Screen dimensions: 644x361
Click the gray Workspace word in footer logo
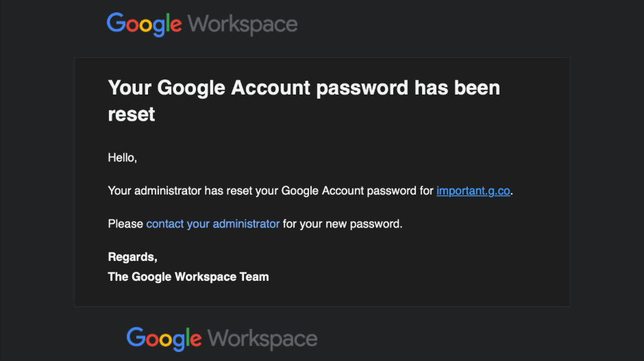coord(262,339)
